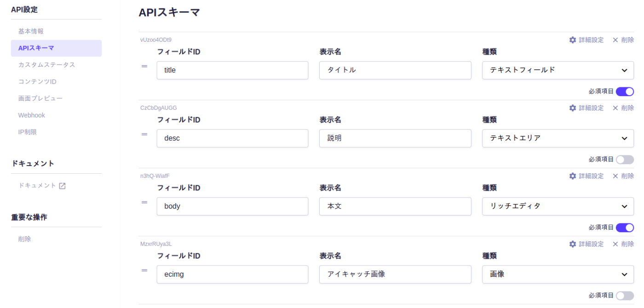Click the gear icon for ecimg field settings
This screenshot has height=308, width=644.
572,244
